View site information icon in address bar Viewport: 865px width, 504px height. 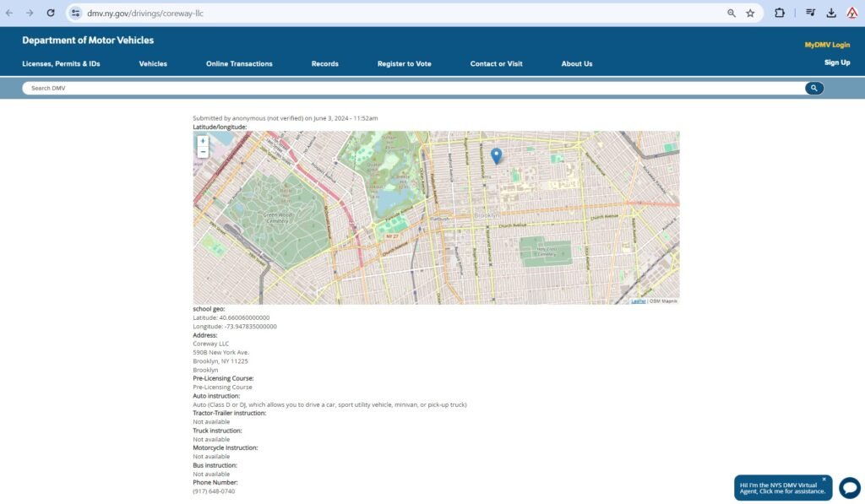(x=75, y=14)
